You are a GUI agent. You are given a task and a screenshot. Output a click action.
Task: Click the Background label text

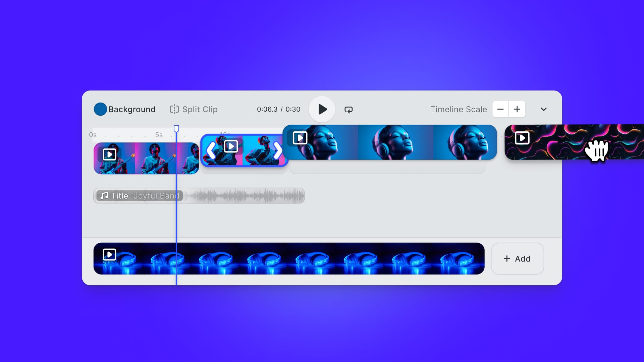(132, 109)
